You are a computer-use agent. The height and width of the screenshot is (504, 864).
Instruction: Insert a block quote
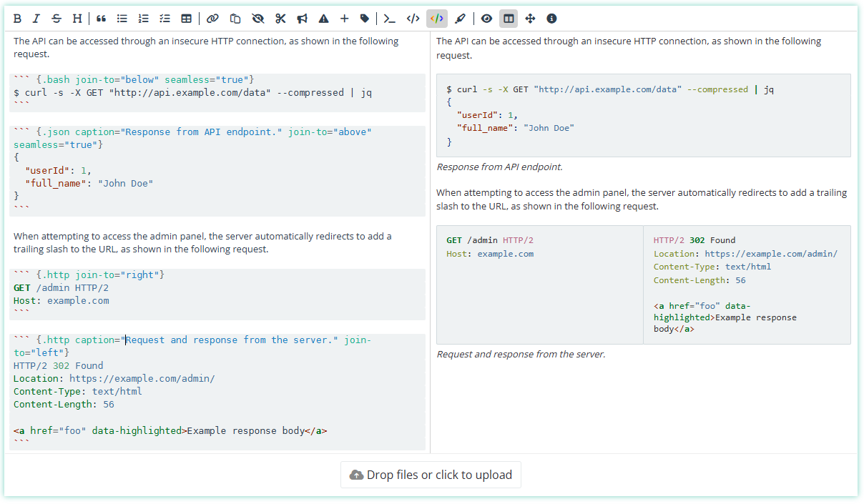(101, 19)
